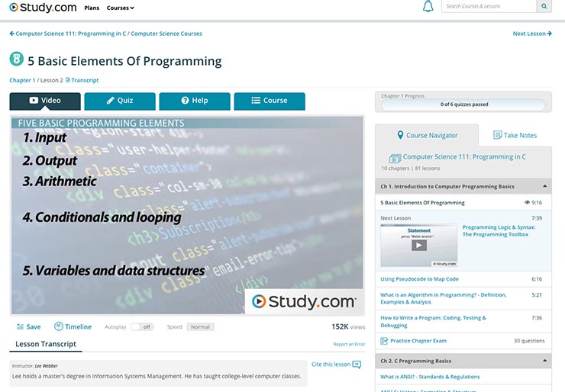Select the Take Notes tab

click(515, 135)
